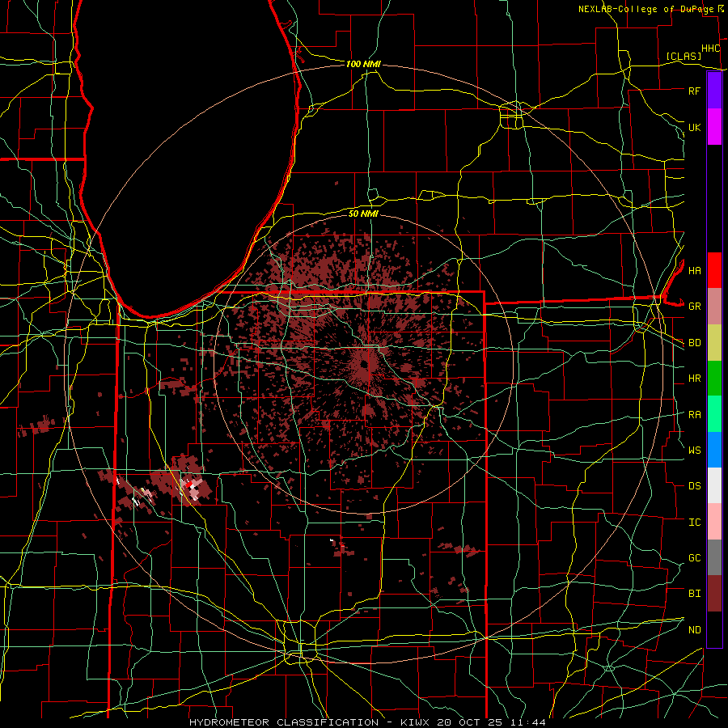Click the 'BI' legend label
The image size is (728, 728).
[694, 594]
